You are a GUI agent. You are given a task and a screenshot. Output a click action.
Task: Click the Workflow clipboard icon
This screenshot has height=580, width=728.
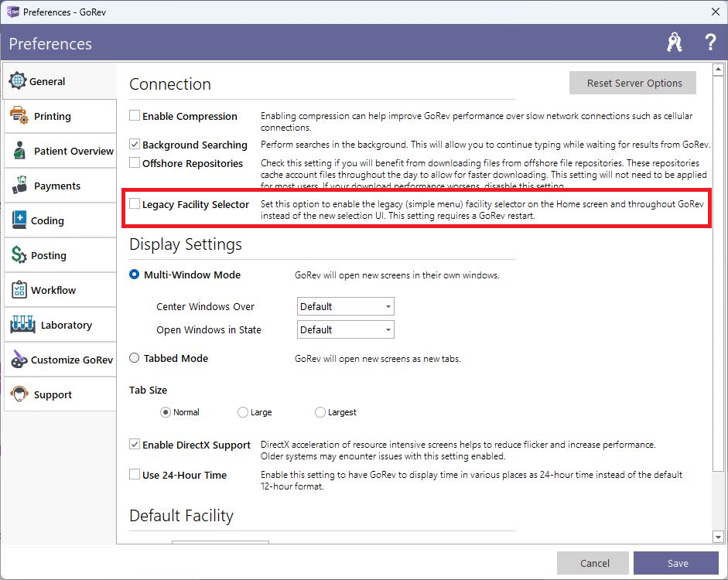19,289
